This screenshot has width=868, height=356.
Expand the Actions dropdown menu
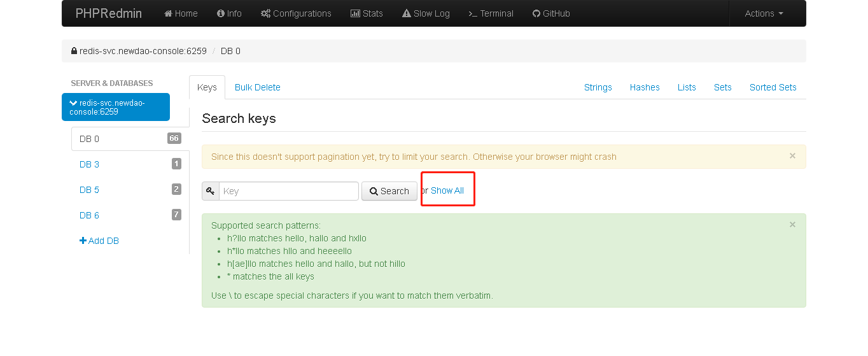(764, 13)
